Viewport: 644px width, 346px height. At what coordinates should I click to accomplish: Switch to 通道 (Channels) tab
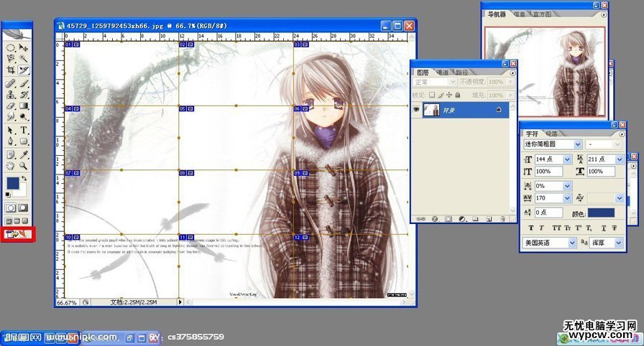[x=442, y=73]
